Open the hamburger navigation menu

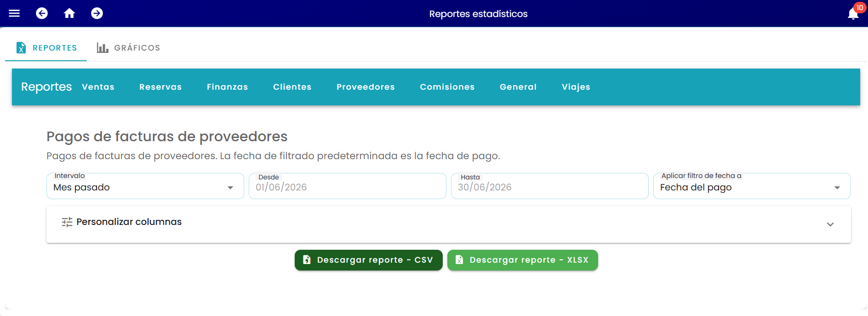click(14, 13)
